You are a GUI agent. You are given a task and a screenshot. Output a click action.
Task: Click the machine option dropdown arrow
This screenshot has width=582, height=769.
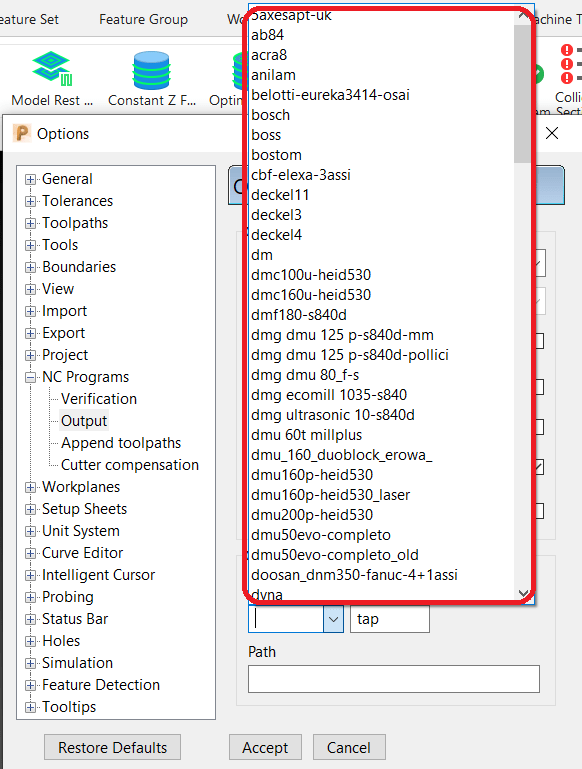click(x=333, y=619)
